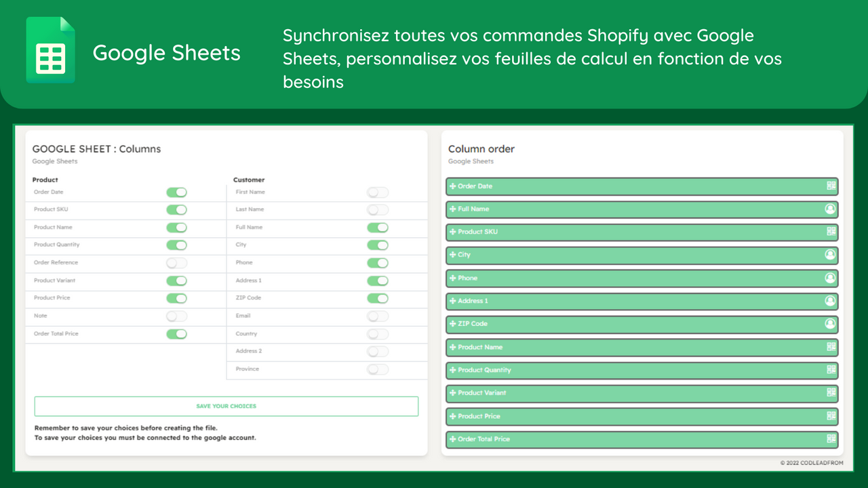Click the Product section heading
Image resolution: width=868 pixels, height=488 pixels.
(x=45, y=180)
